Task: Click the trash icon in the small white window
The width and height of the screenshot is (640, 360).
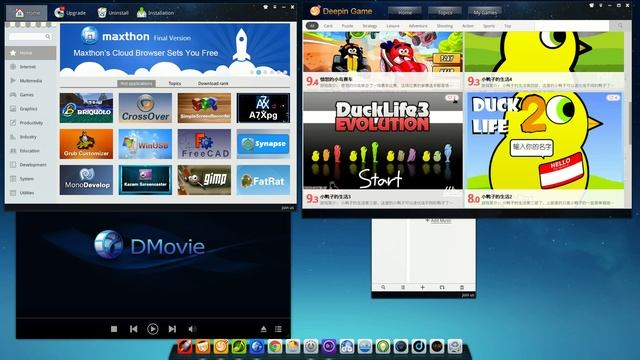Action: click(462, 287)
